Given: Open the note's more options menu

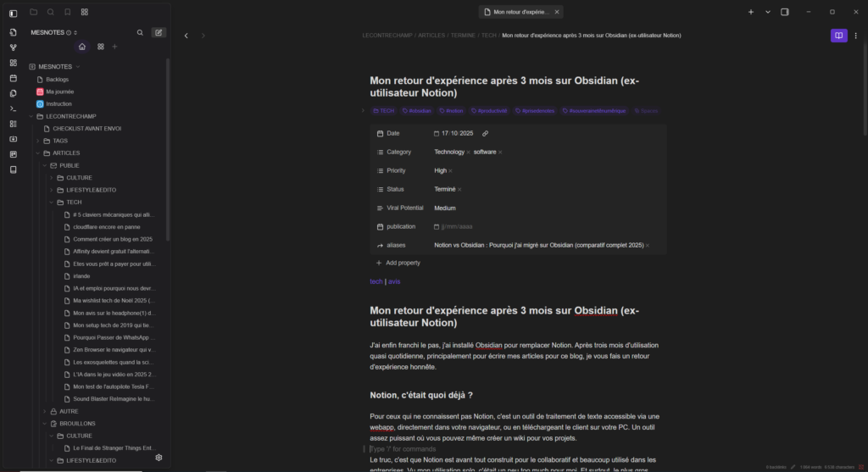Looking at the screenshot, I should pyautogui.click(x=856, y=36).
